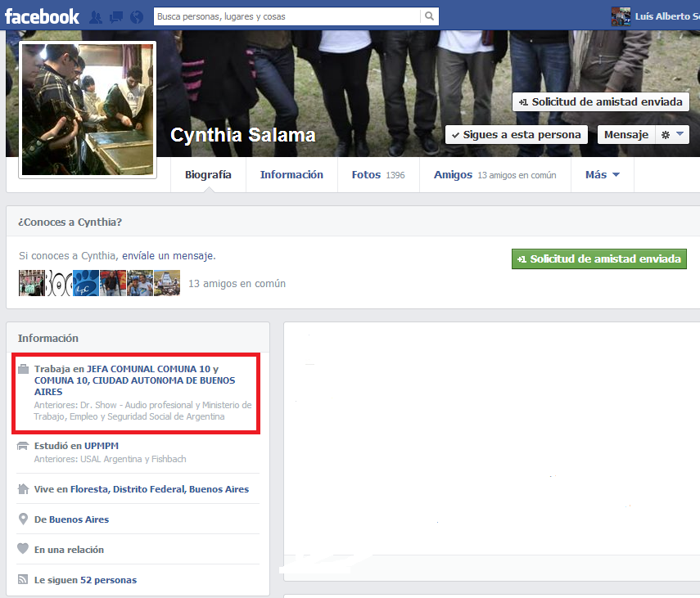The image size is (700, 598).
Task: Open the messages icon in top bar
Action: click(115, 17)
